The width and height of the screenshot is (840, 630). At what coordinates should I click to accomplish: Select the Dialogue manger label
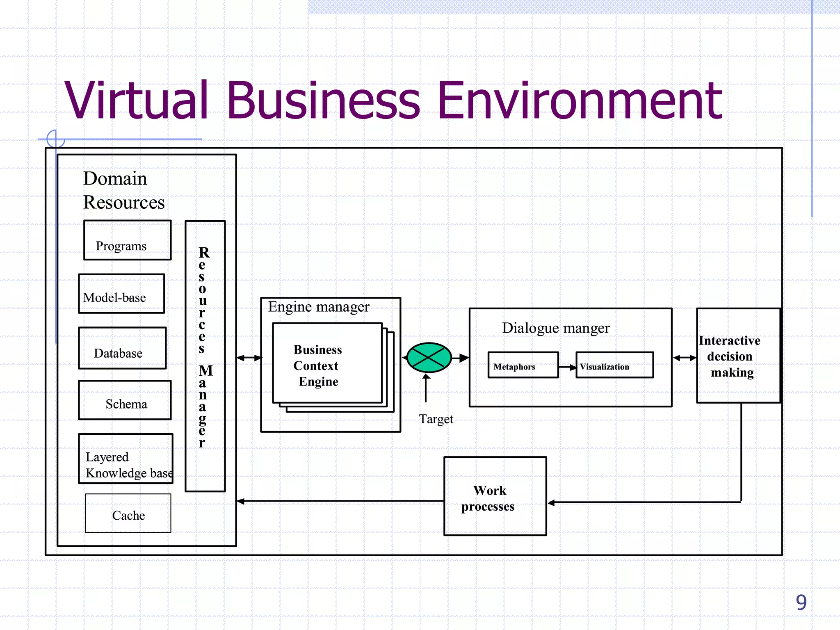pyautogui.click(x=555, y=328)
